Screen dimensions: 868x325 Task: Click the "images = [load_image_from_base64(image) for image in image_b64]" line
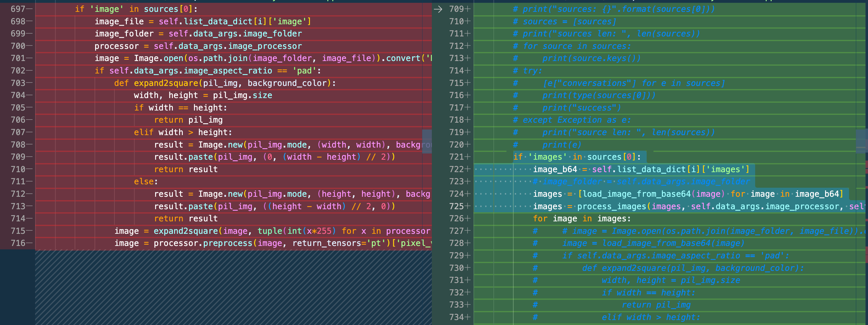click(688, 194)
